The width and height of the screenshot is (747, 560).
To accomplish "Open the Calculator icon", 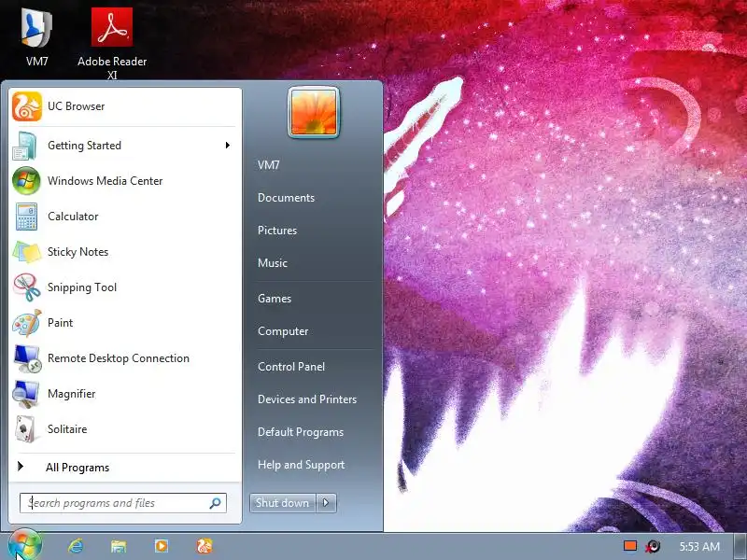I will (26, 217).
